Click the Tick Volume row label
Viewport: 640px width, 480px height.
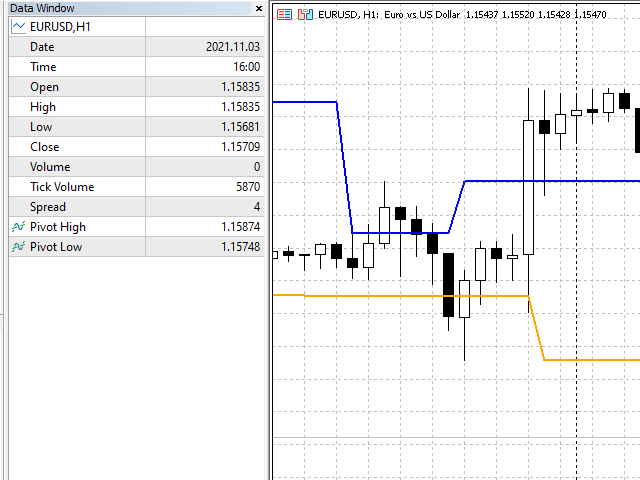[x=62, y=187]
